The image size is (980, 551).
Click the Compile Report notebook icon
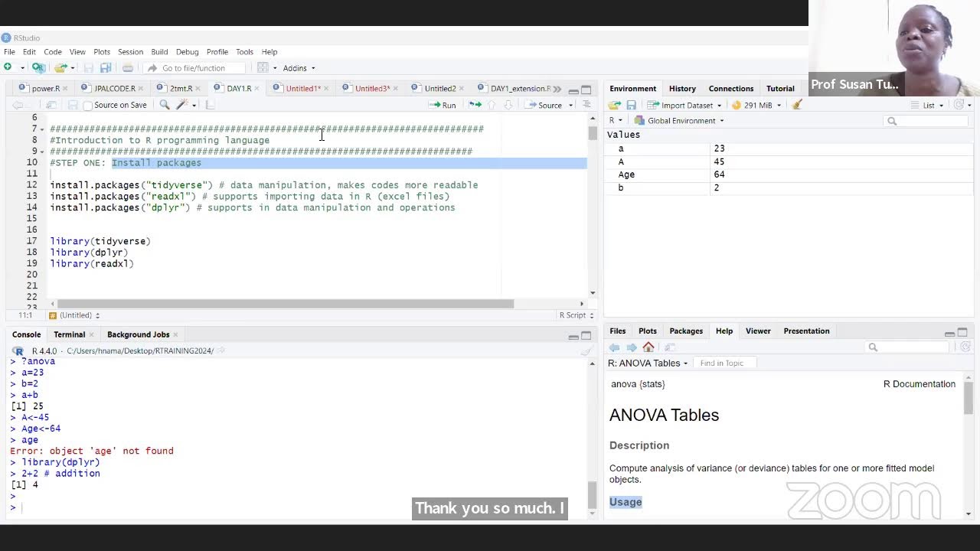point(211,105)
